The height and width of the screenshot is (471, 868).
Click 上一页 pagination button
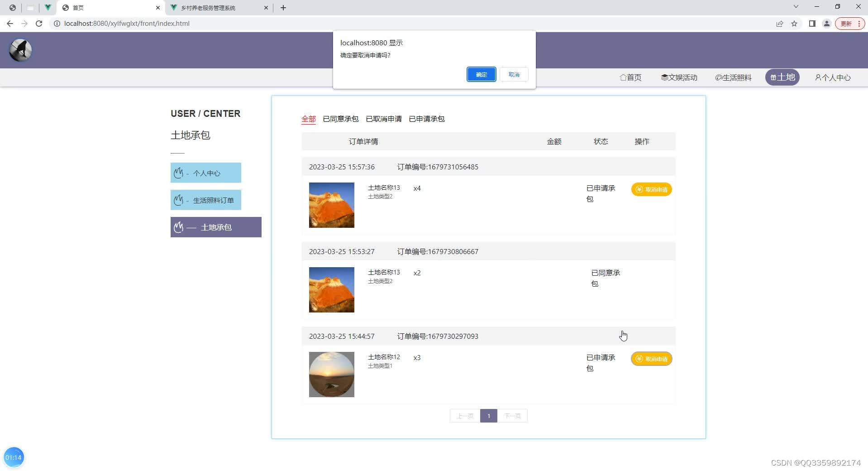tap(465, 416)
